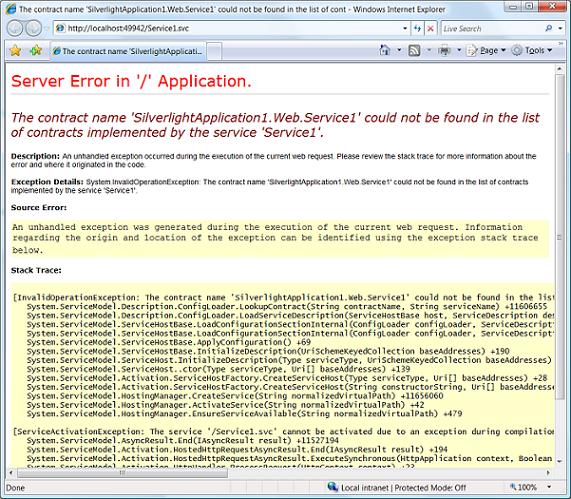Click the 'Stack Trace:' label
Viewport: 571px width, 499px height.
[x=36, y=270]
